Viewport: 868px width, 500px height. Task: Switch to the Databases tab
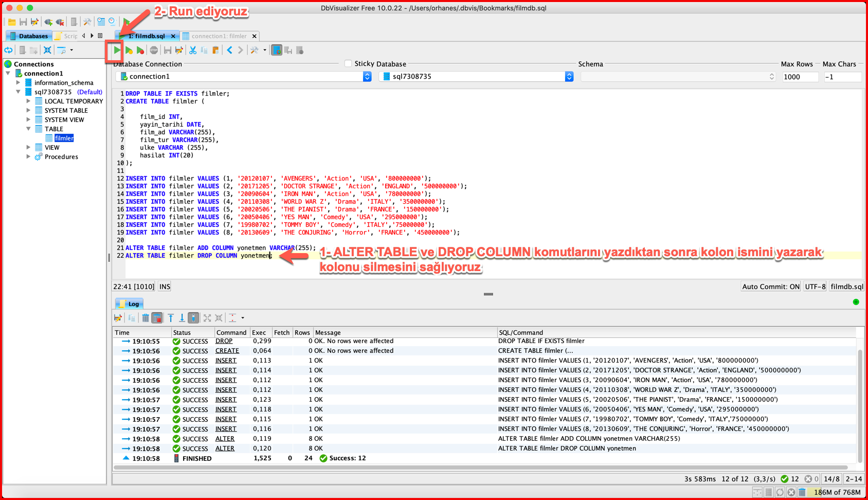tap(29, 36)
